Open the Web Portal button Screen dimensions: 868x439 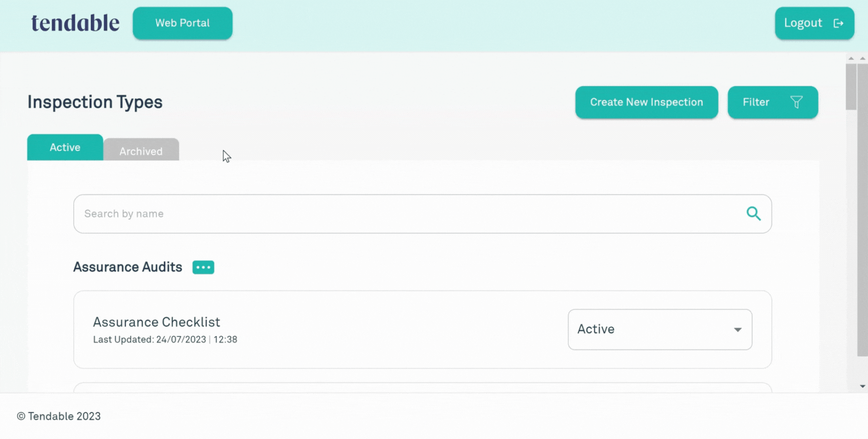pyautogui.click(x=182, y=23)
